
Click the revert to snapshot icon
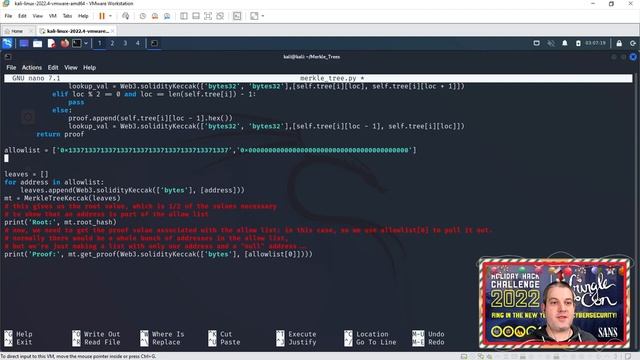pos(155,16)
